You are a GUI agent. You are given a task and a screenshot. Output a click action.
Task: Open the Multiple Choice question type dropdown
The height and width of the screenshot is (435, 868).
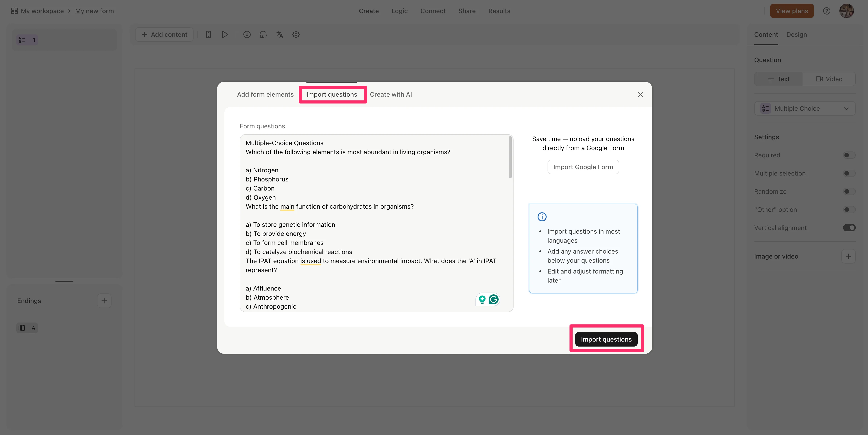coord(805,109)
